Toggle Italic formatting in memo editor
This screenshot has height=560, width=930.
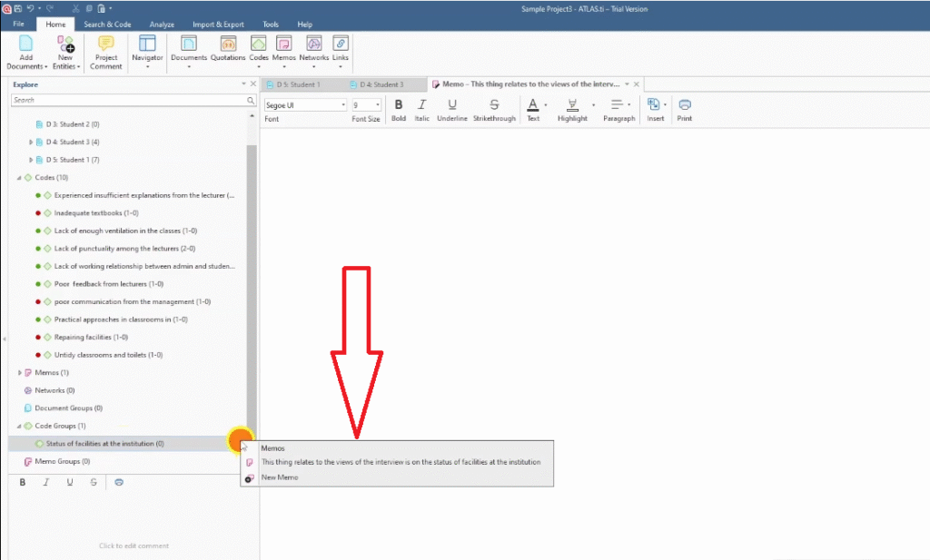tap(421, 105)
